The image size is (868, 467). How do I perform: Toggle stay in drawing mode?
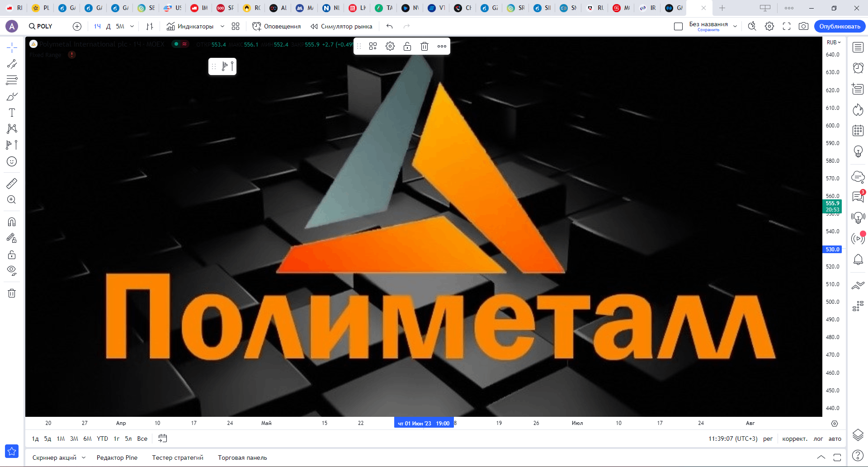click(12, 238)
